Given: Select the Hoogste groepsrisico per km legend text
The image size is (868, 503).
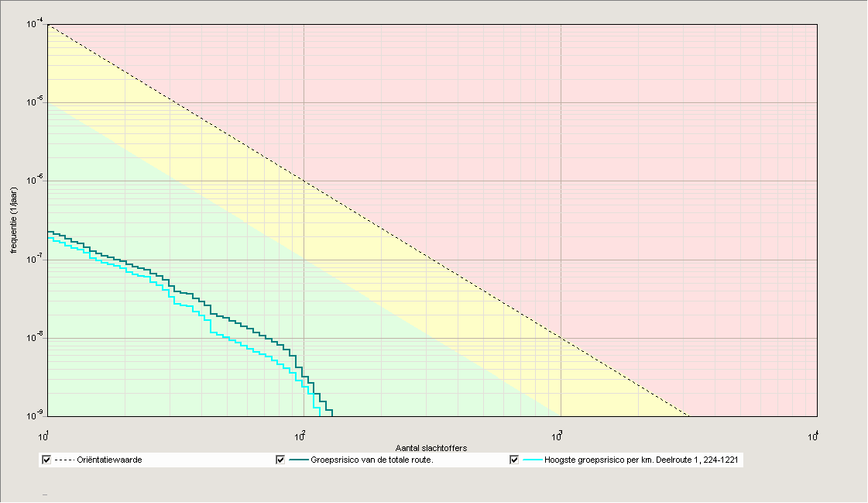Looking at the screenshot, I should coord(647,460).
